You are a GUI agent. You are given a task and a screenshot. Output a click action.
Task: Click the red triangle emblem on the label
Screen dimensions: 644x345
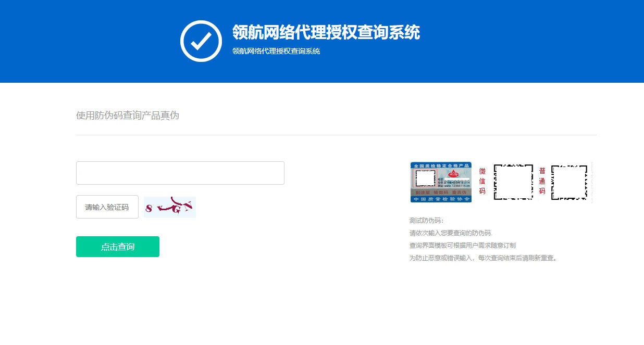point(452,174)
